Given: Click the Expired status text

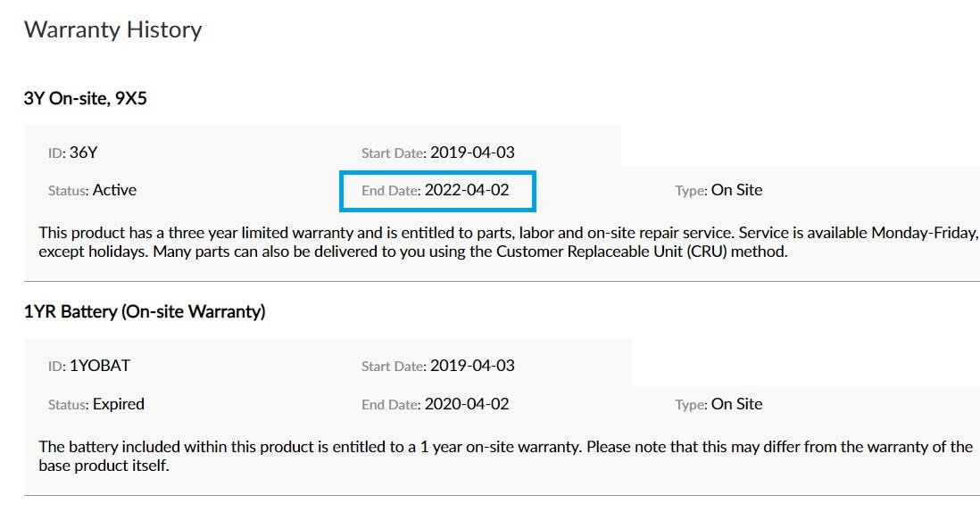Looking at the screenshot, I should click(118, 404).
